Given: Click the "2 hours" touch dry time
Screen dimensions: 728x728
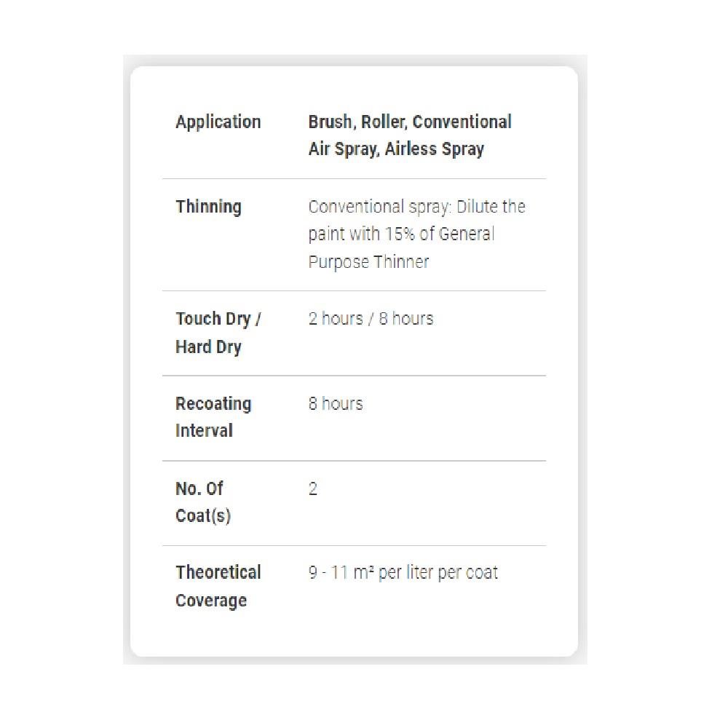Looking at the screenshot, I should (x=336, y=319).
